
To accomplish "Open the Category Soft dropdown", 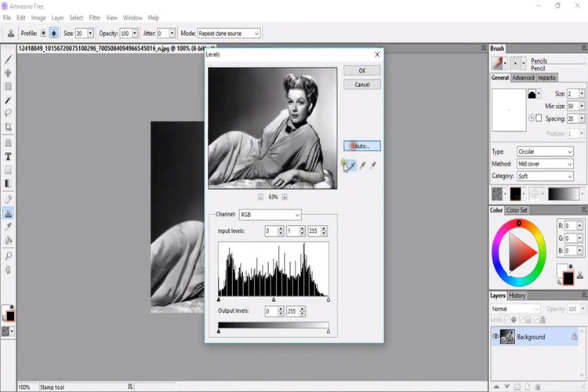I will pyautogui.click(x=545, y=176).
